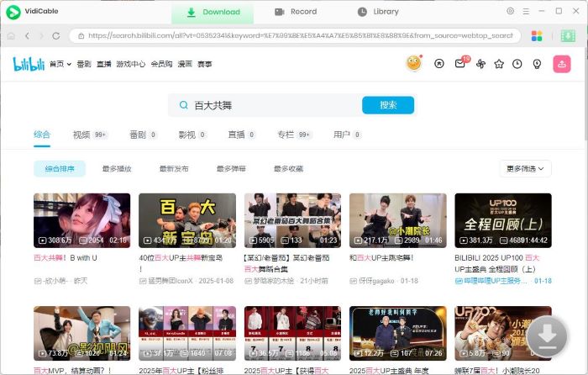Expand the 更多筛选 filter dropdown

point(525,169)
